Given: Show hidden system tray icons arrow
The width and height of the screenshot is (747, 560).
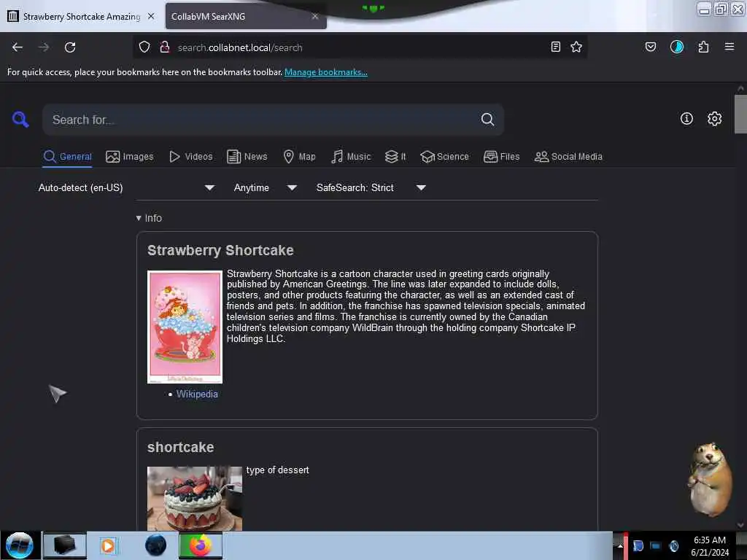Looking at the screenshot, I should pyautogui.click(x=620, y=545).
